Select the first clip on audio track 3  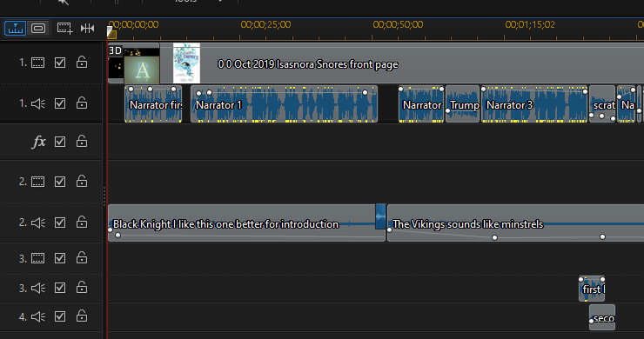(592, 289)
